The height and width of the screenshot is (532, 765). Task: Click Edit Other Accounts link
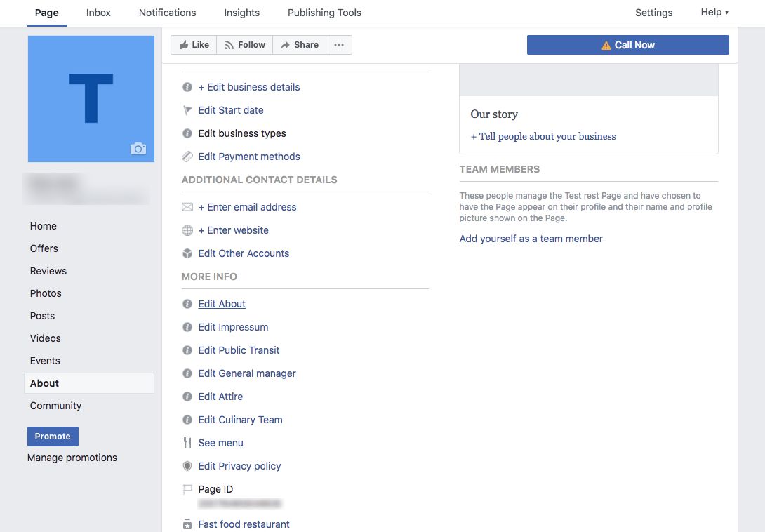coord(244,253)
